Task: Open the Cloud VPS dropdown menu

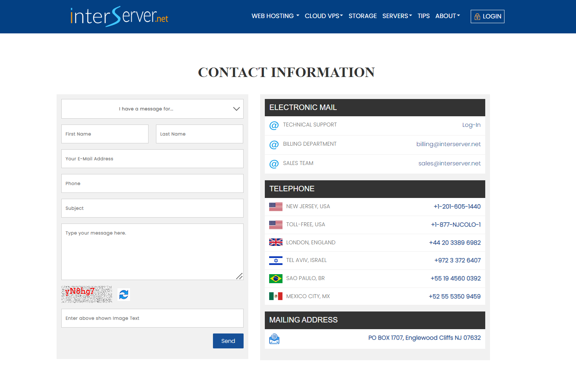Action: click(x=324, y=16)
